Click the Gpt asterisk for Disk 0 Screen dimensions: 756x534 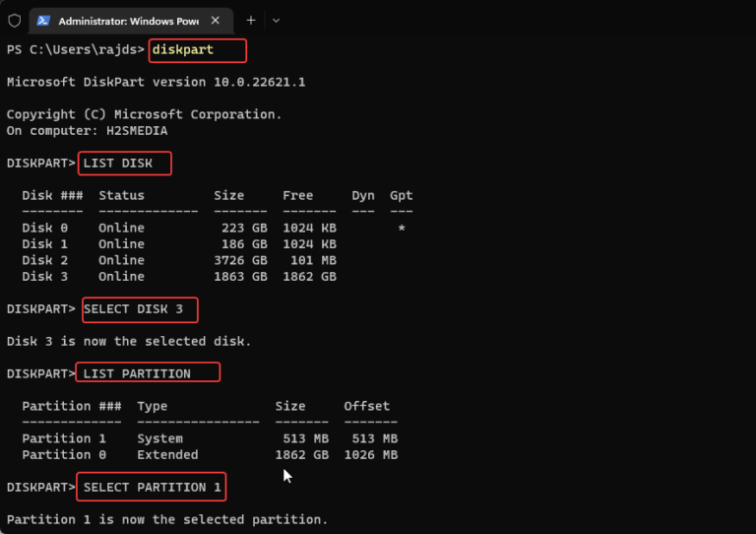402,228
